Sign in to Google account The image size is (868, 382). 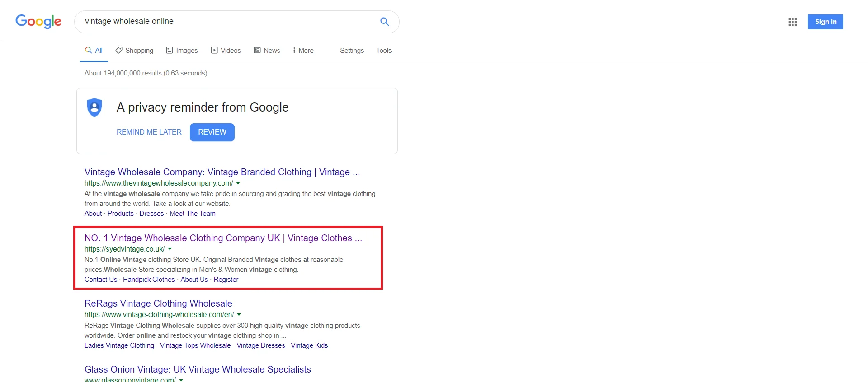(826, 22)
